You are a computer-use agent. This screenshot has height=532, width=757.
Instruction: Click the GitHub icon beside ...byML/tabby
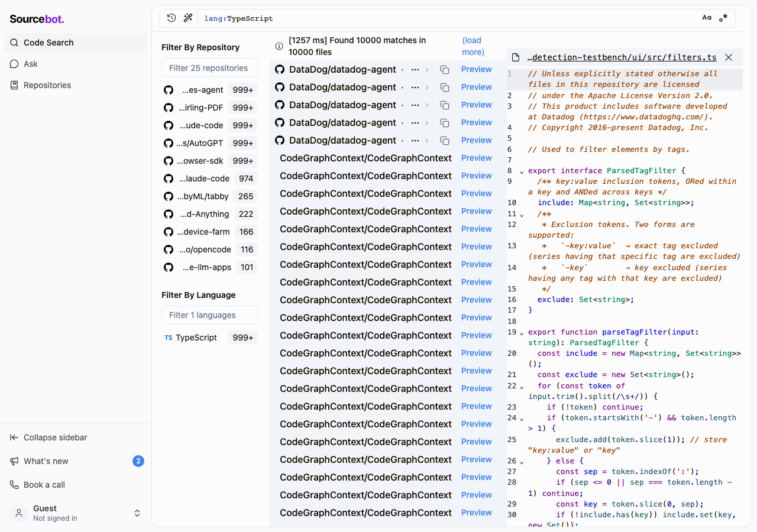point(169,196)
